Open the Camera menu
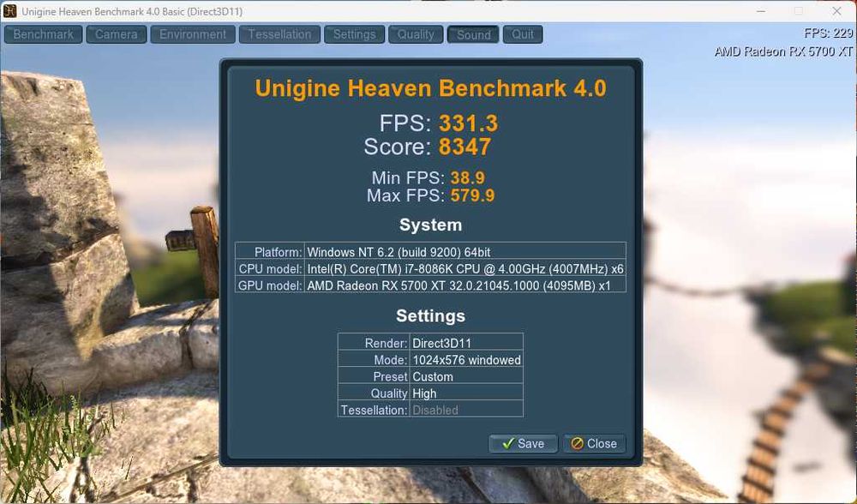Viewport: 857px width, 504px height. tap(117, 34)
